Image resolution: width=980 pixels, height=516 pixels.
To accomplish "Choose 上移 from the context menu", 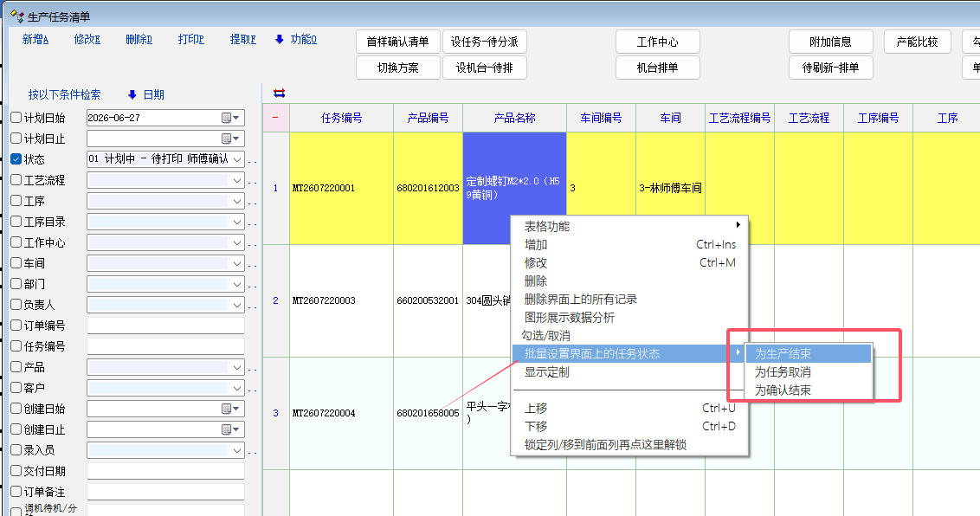I will (x=629, y=408).
